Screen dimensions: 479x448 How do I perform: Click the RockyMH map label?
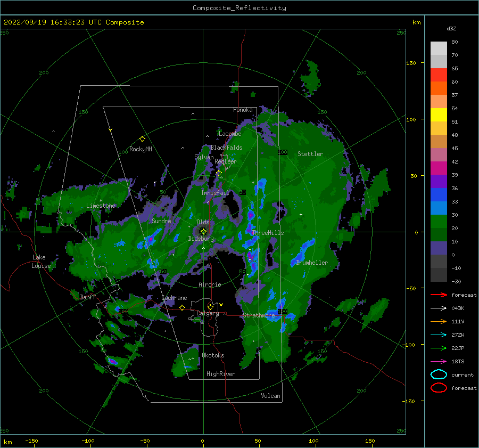coord(141,149)
